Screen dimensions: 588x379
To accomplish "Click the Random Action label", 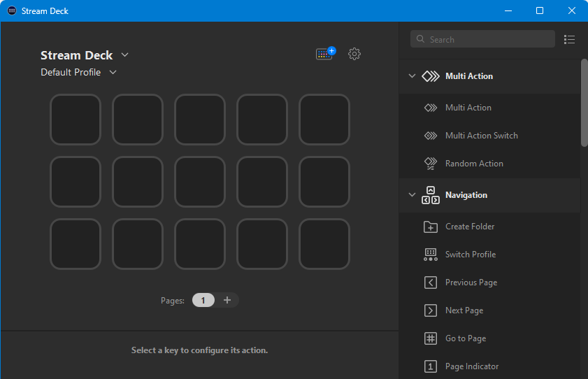I will 474,164.
